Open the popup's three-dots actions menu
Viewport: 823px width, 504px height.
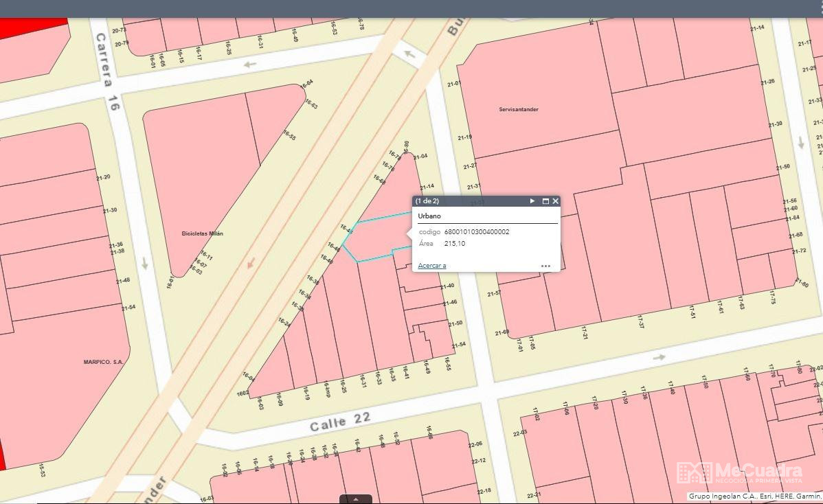(x=545, y=266)
